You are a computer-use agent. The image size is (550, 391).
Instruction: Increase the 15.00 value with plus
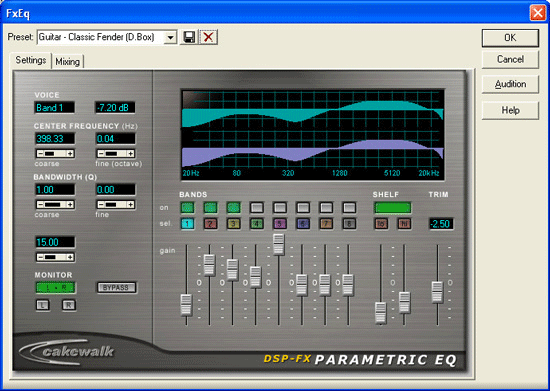(x=70, y=257)
